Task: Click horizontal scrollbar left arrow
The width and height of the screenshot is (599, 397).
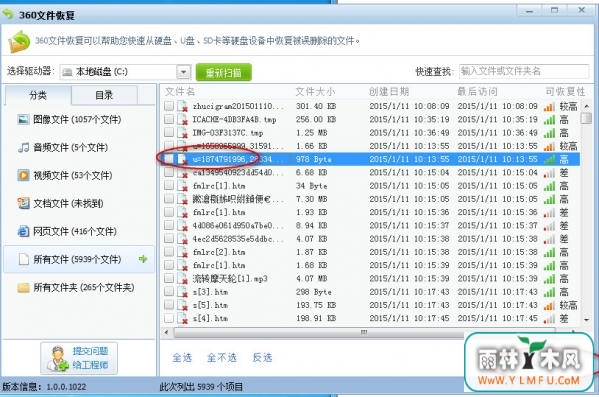Action: coord(166,332)
